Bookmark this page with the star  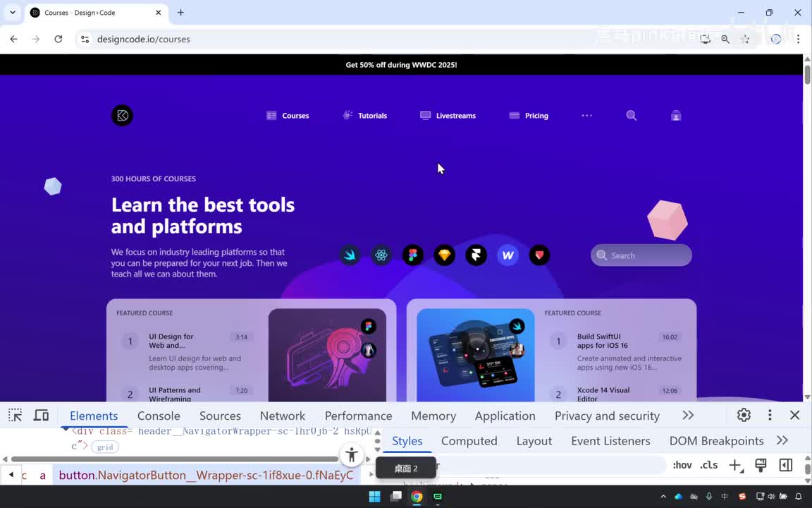745,39
